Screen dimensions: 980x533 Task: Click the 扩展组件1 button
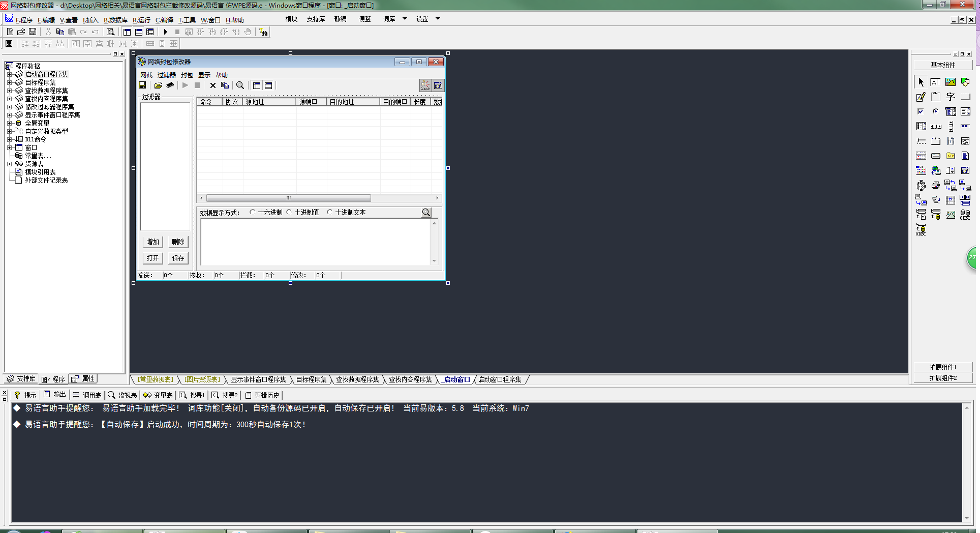pyautogui.click(x=943, y=367)
